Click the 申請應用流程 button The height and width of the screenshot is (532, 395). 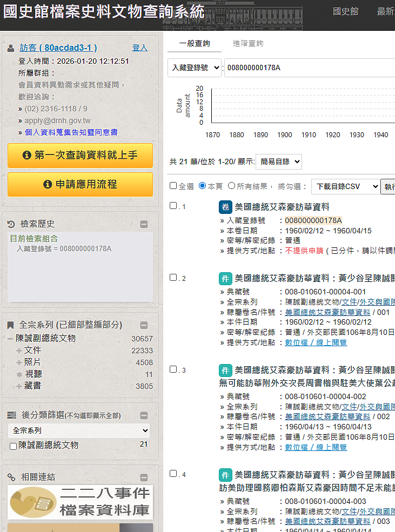click(x=80, y=185)
